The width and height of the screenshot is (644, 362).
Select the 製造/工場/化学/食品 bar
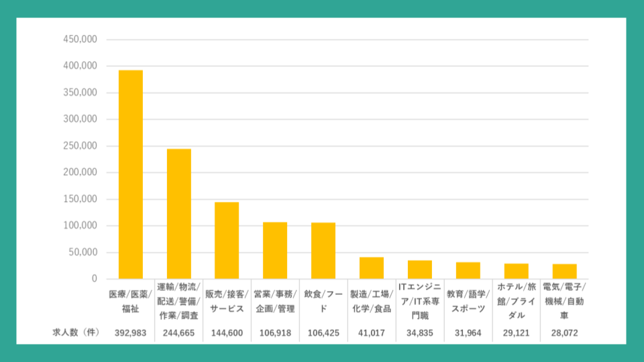click(x=372, y=268)
